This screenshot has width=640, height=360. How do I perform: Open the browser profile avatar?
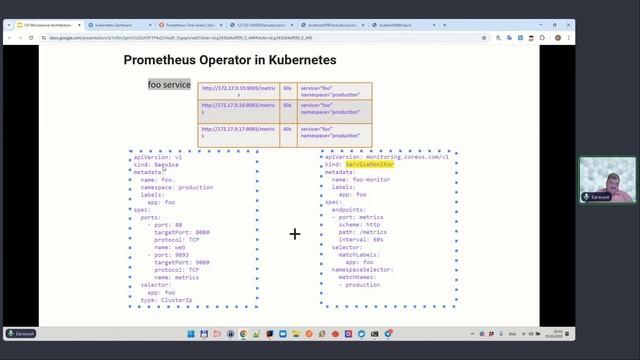click(558, 38)
